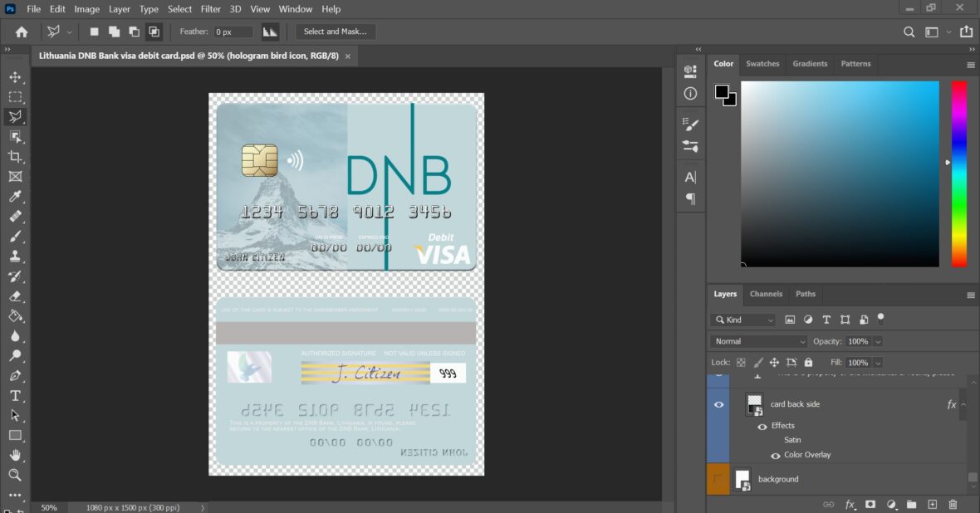This screenshot has width=980, height=513.
Task: Switch to the Channels tab
Action: click(x=766, y=294)
